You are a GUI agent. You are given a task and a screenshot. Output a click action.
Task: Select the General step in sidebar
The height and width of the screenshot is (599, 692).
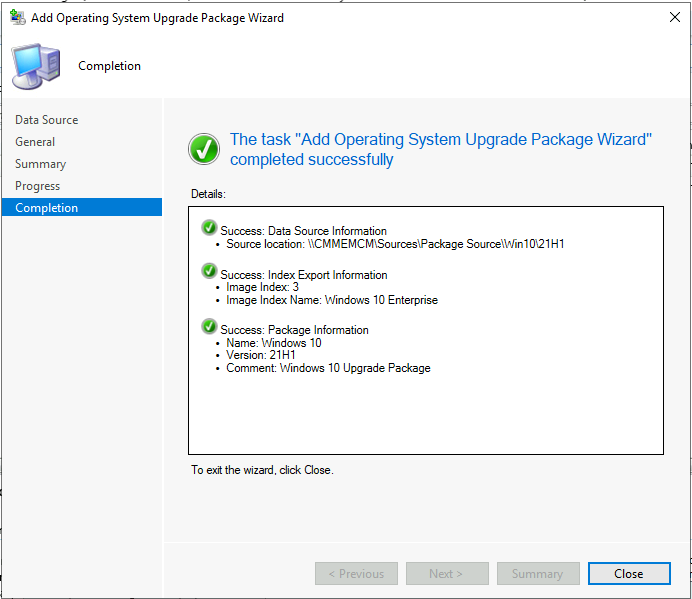[x=35, y=142]
